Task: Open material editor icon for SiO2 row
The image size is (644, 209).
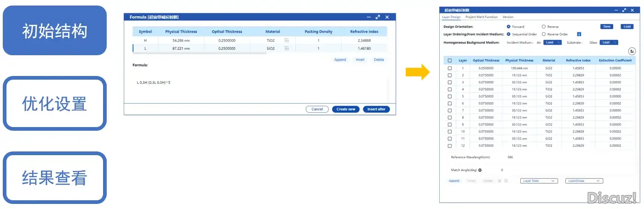Action: tap(287, 48)
